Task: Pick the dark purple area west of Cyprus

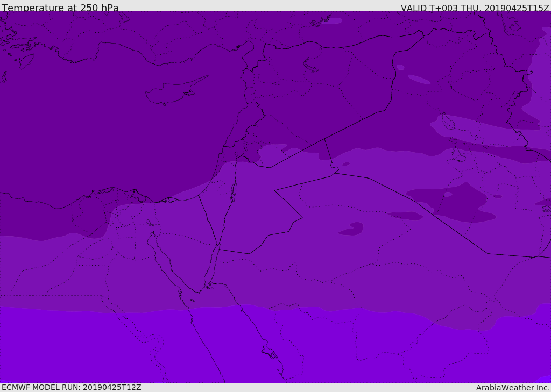Action: 81,108
